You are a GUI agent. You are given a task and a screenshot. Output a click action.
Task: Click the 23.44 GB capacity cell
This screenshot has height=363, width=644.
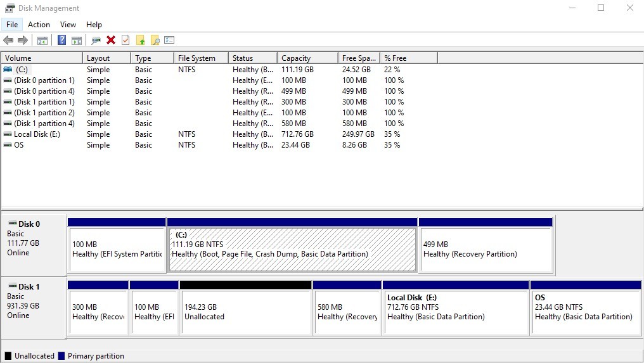[296, 145]
